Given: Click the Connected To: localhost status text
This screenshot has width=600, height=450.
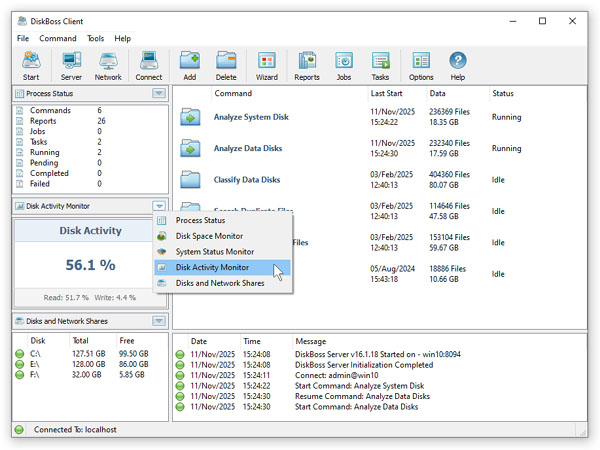Looking at the screenshot, I should [x=75, y=430].
